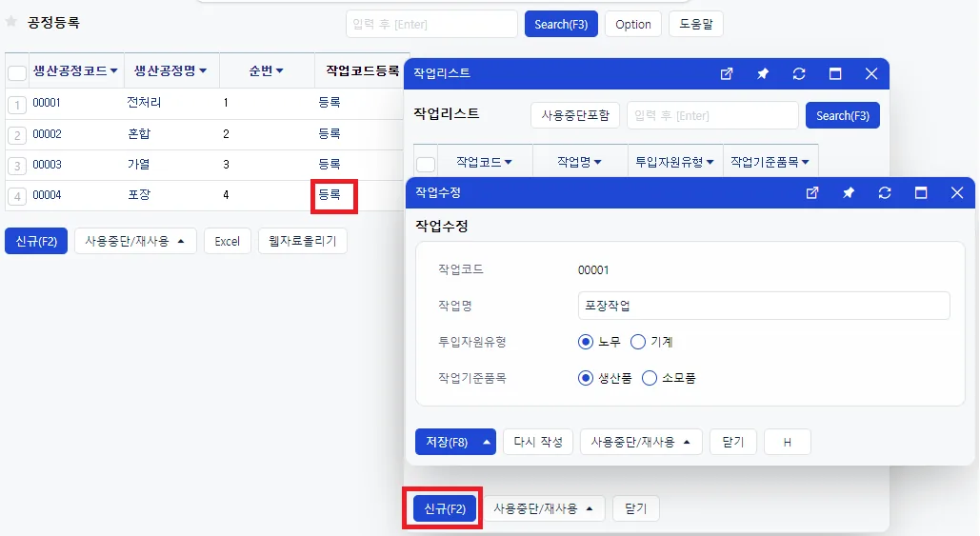Click 다시 작성 button
Screen dimensions: 980x536
538,442
